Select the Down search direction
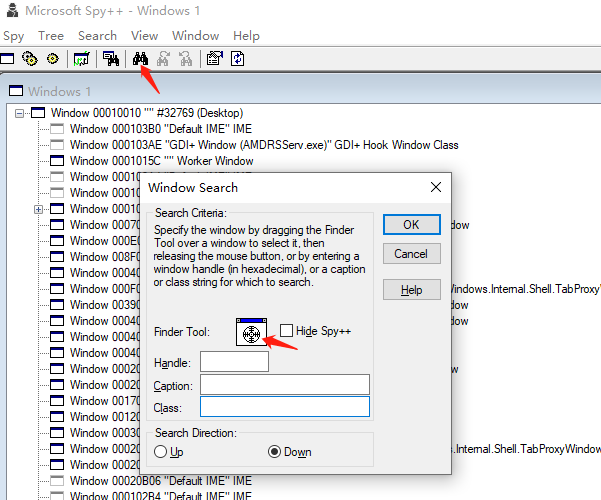The height and width of the screenshot is (500, 601). (x=274, y=452)
